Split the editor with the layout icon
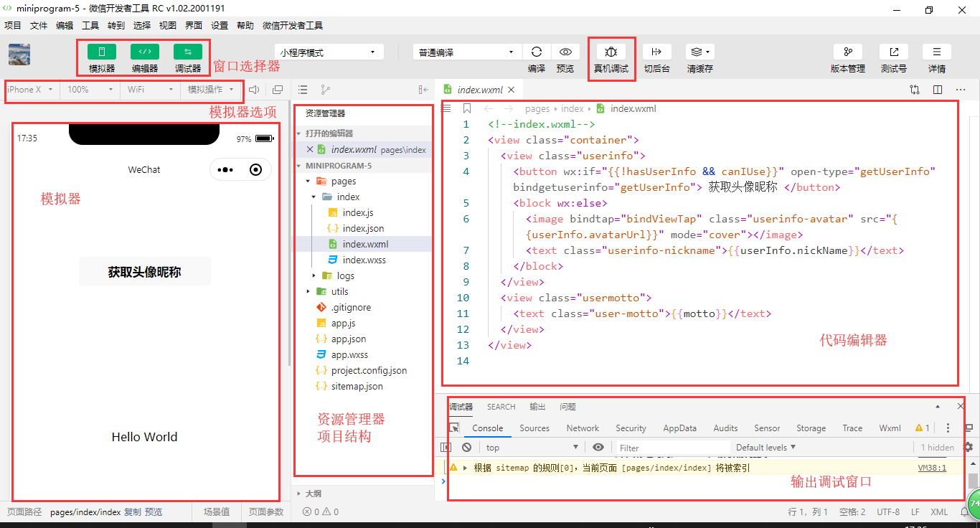Screen dimensions: 980x528 (938, 90)
